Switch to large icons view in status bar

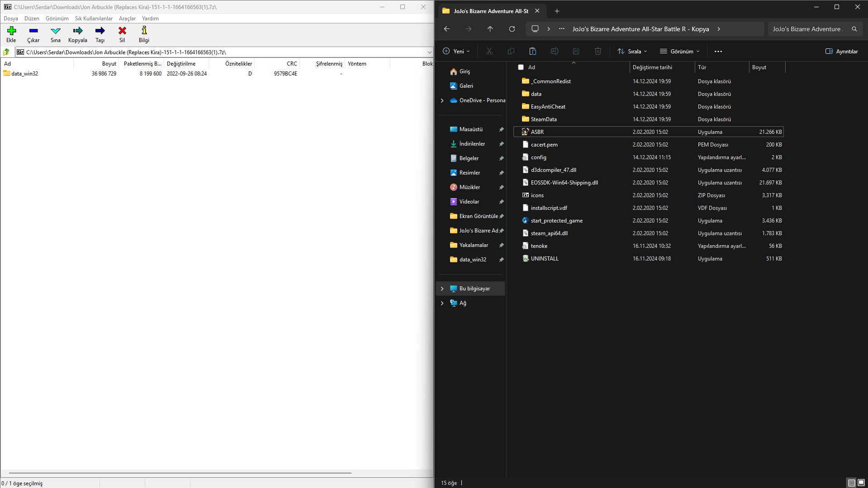coord(861,483)
